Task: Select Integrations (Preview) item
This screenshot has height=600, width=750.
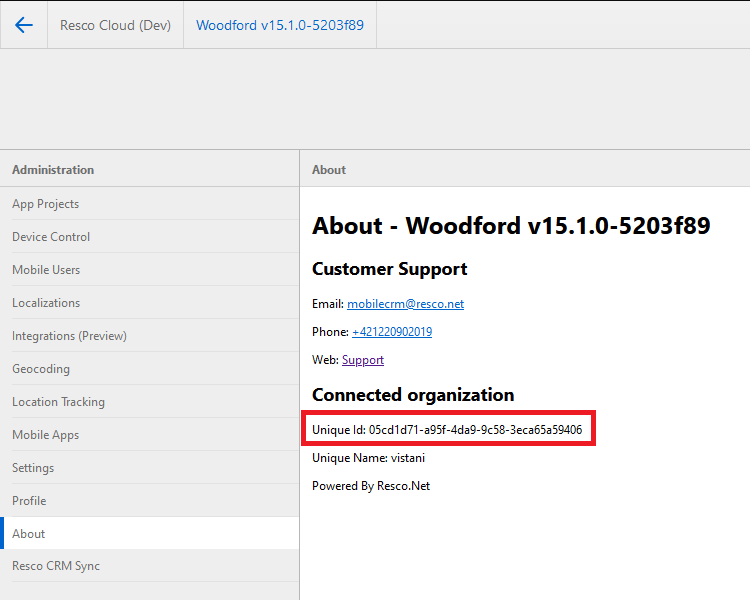Action: click(x=69, y=336)
